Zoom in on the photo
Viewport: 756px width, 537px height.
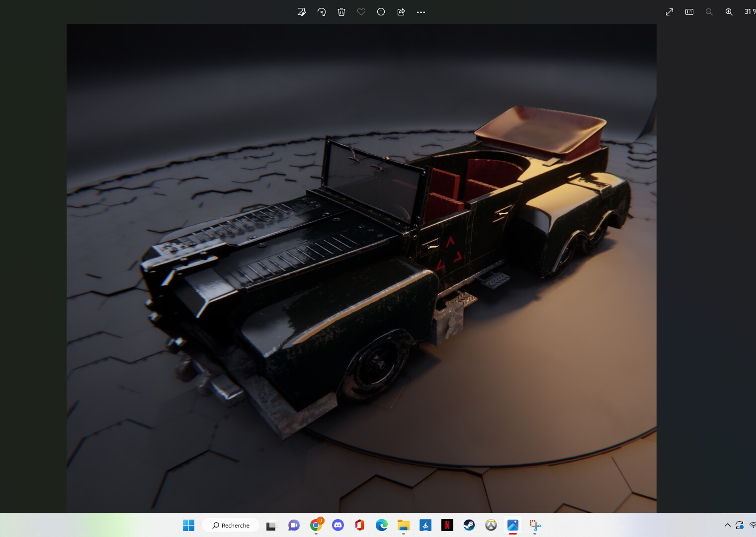[x=729, y=11]
